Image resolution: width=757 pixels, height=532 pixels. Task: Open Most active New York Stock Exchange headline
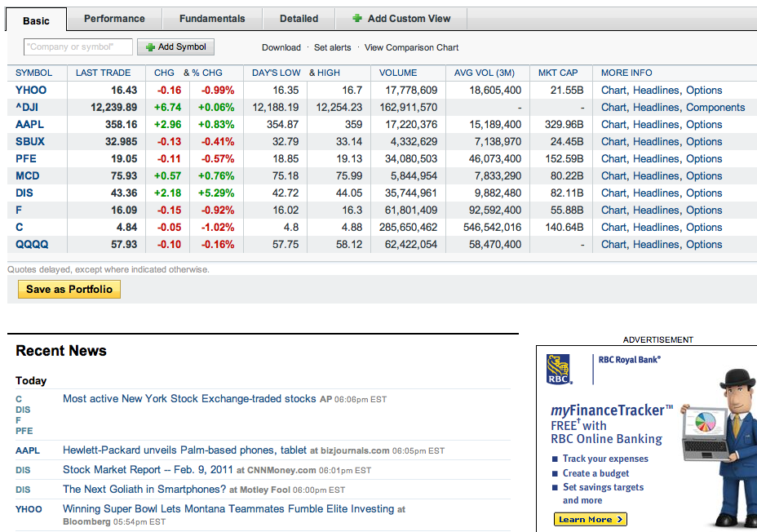189,399
